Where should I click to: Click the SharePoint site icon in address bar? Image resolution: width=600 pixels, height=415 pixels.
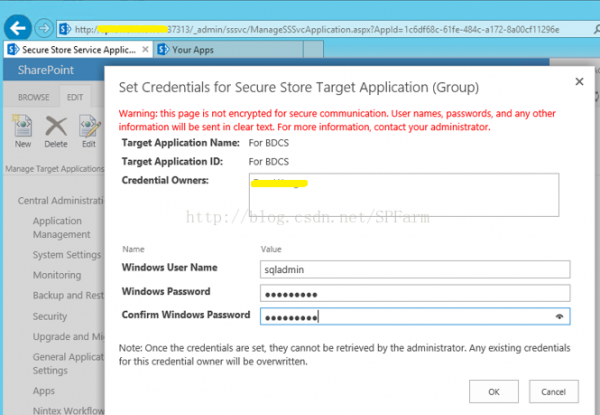[x=65, y=29]
